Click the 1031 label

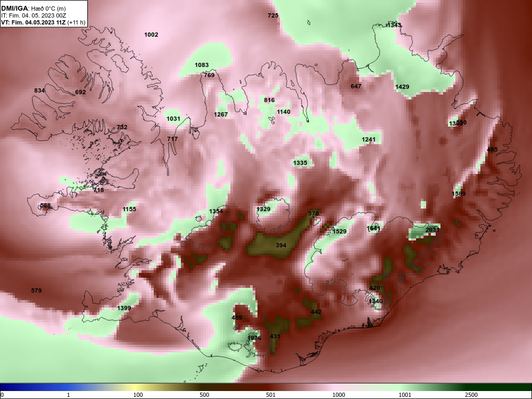coord(173,119)
